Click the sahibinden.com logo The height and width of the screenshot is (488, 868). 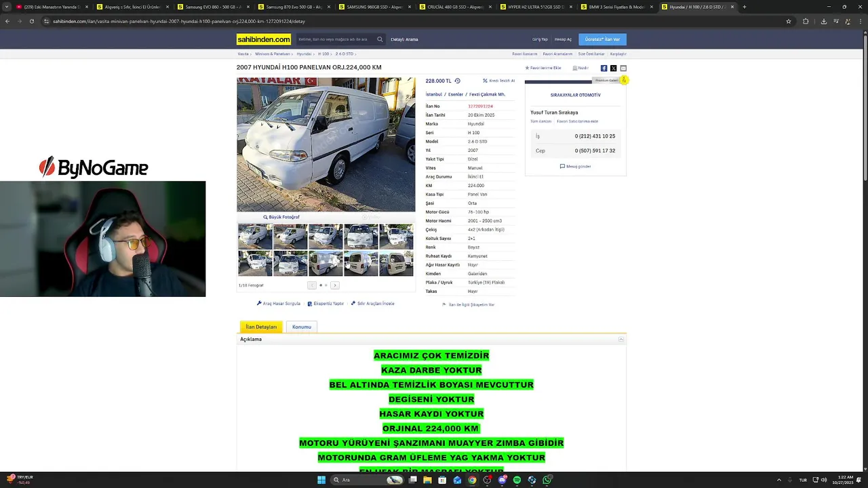pos(264,39)
